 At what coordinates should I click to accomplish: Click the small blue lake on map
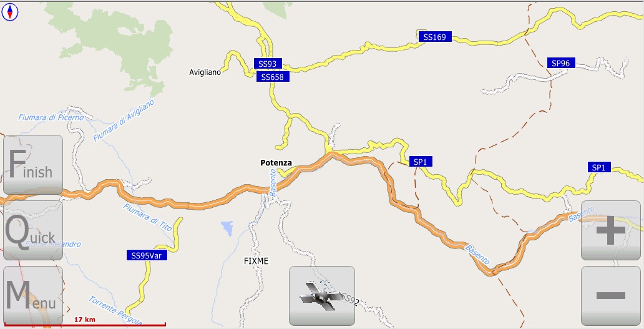tap(227, 228)
